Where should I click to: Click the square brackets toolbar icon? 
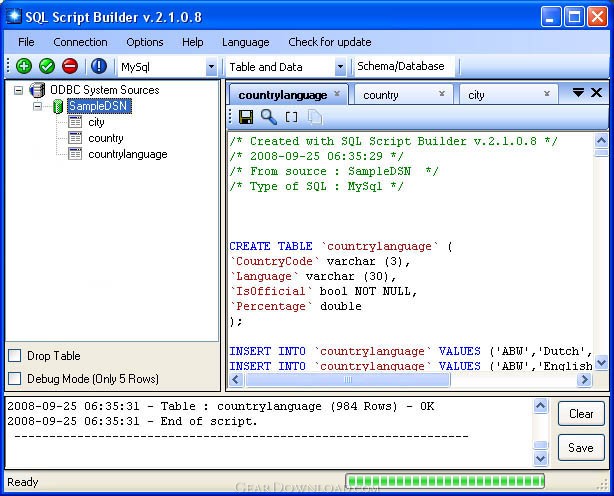coord(291,117)
